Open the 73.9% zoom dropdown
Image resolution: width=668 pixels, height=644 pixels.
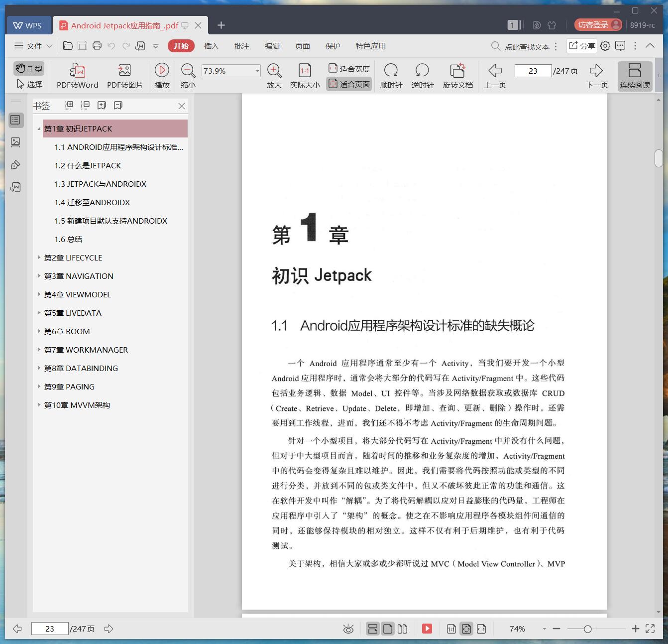257,71
